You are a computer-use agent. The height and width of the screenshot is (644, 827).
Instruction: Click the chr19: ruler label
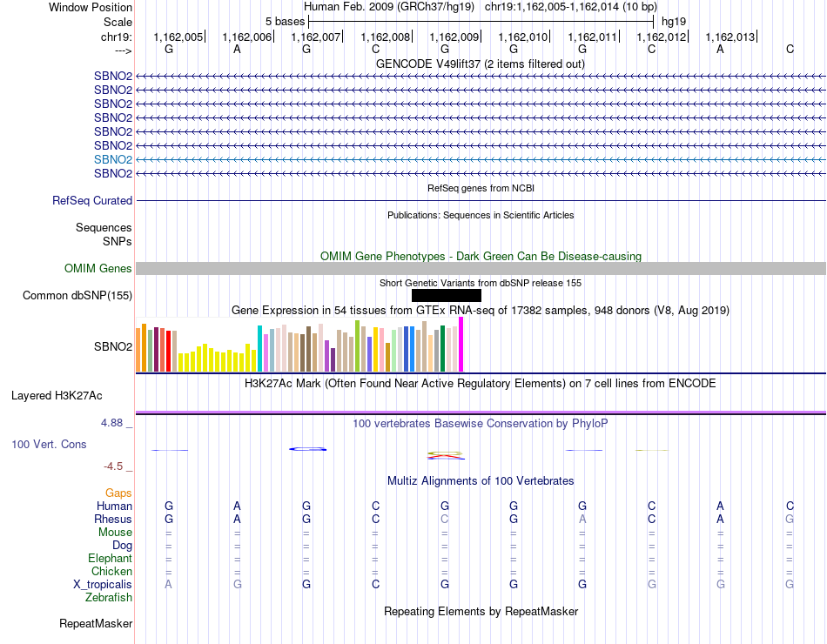(x=117, y=37)
